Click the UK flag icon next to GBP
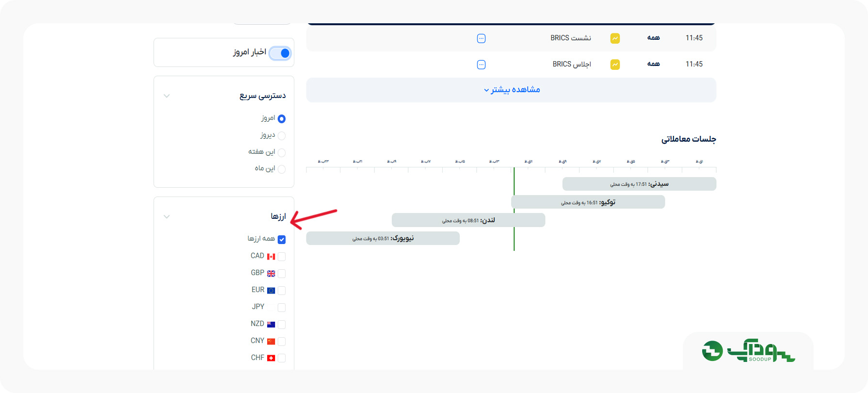Screen dimensions: 868x393 271,273
